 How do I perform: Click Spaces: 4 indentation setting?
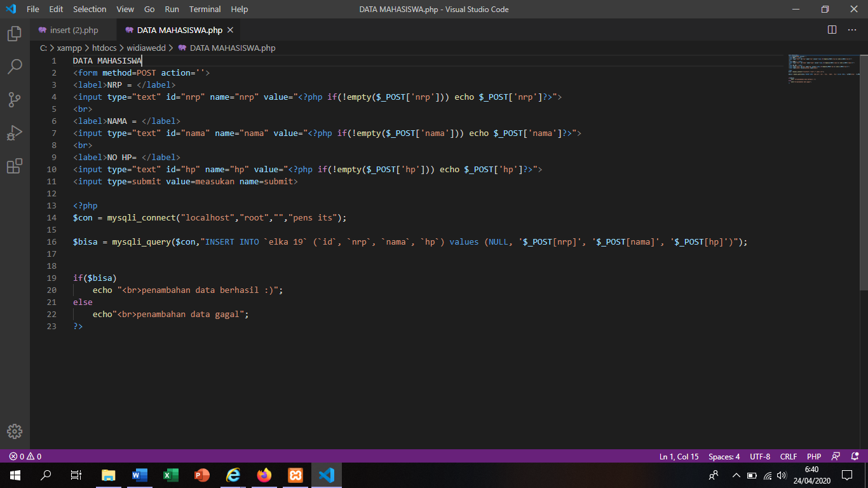(724, 456)
